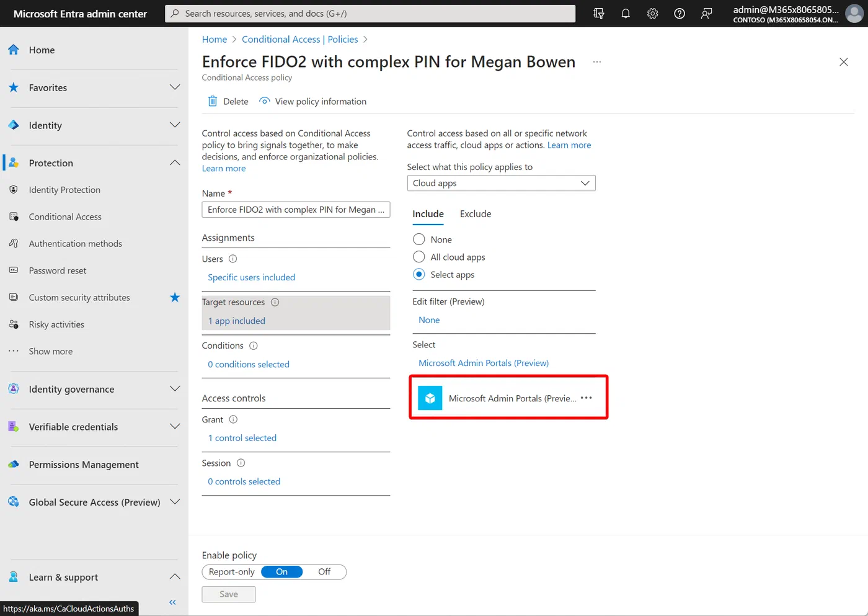Image resolution: width=868 pixels, height=616 pixels.
Task: Collapse the sidebar with double chevron
Action: [172, 602]
